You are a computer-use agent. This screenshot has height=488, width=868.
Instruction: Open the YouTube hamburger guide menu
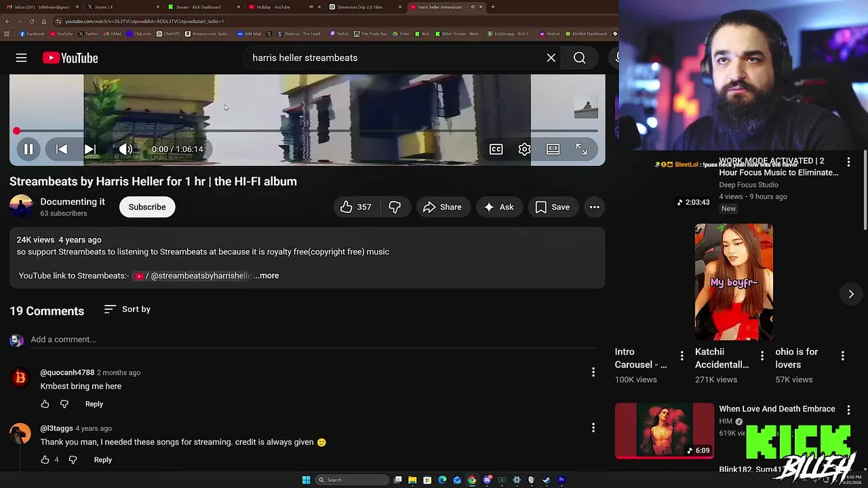(22, 58)
